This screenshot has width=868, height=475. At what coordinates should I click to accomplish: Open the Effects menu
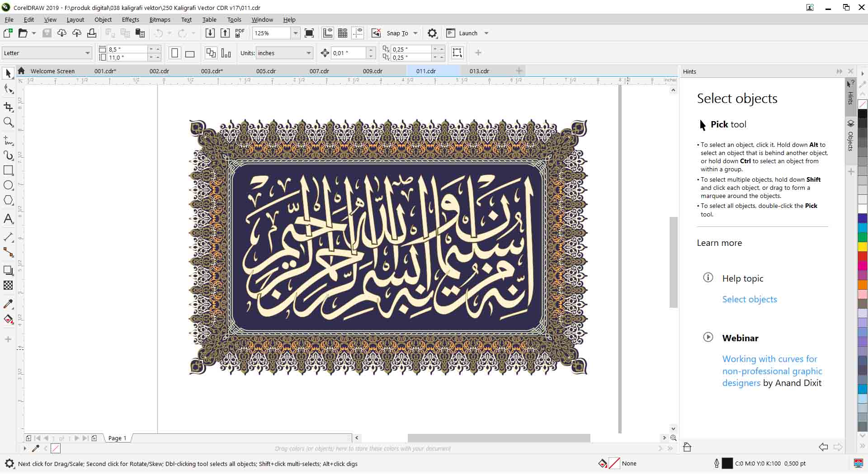pyautogui.click(x=130, y=20)
